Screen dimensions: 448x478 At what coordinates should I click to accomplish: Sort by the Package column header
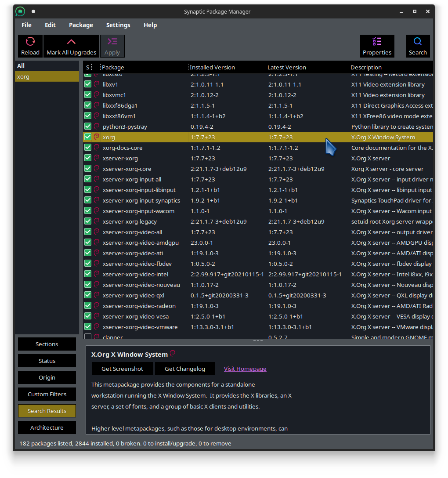144,67
